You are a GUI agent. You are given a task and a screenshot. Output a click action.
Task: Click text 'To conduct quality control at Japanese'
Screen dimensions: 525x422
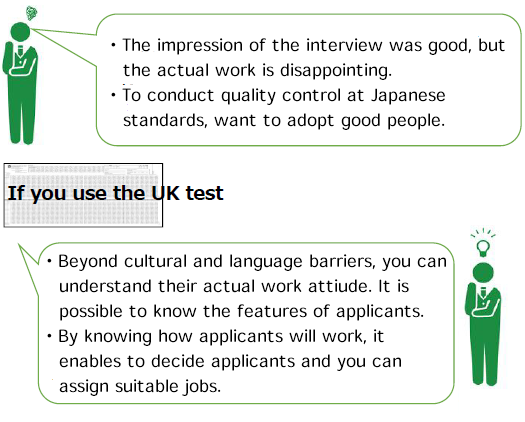pyautogui.click(x=284, y=95)
